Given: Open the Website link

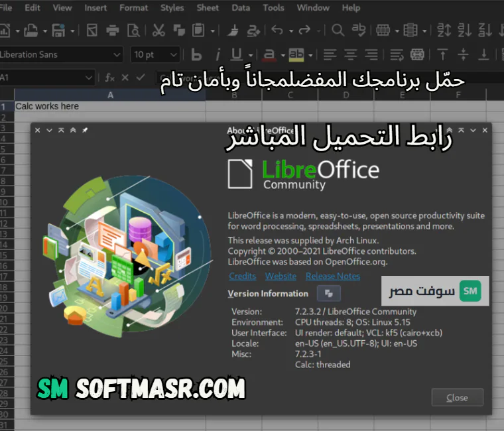Looking at the screenshot, I should click(281, 276).
